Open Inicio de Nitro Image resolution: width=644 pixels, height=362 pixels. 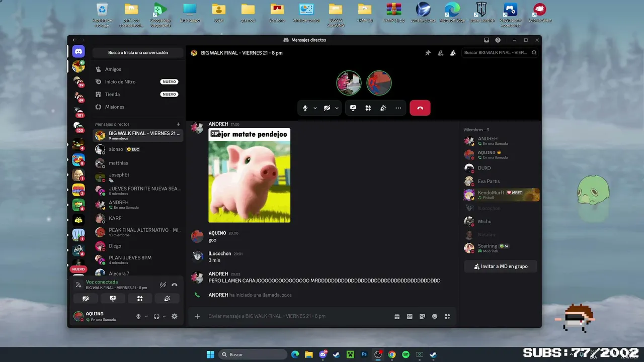137,81
